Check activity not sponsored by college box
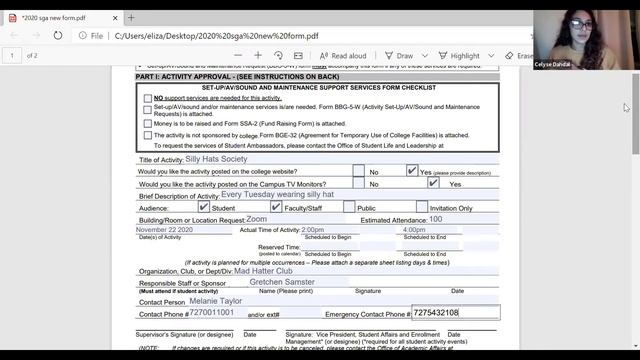640x360 pixels. tap(148, 135)
